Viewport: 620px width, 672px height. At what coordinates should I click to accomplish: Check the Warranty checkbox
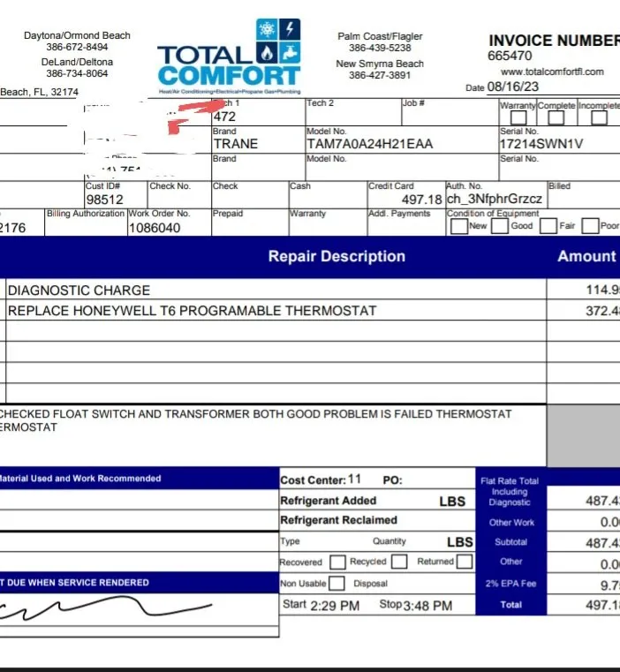point(519,118)
